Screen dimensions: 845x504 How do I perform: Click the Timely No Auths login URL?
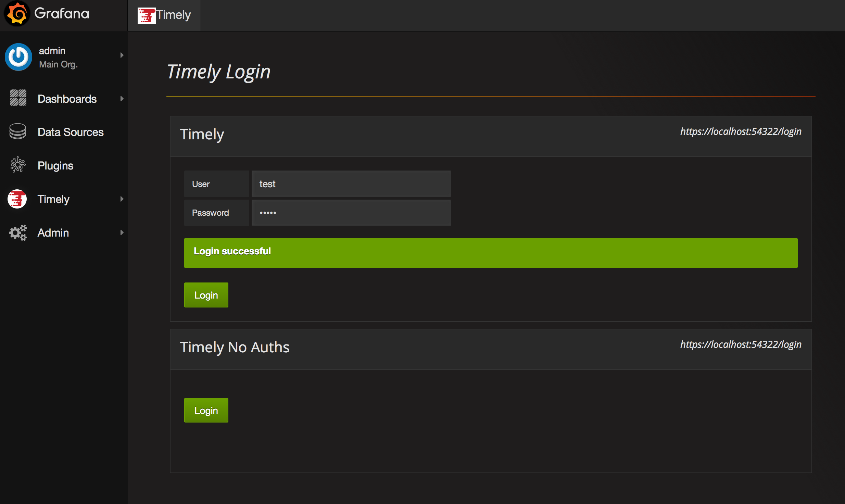click(x=741, y=344)
